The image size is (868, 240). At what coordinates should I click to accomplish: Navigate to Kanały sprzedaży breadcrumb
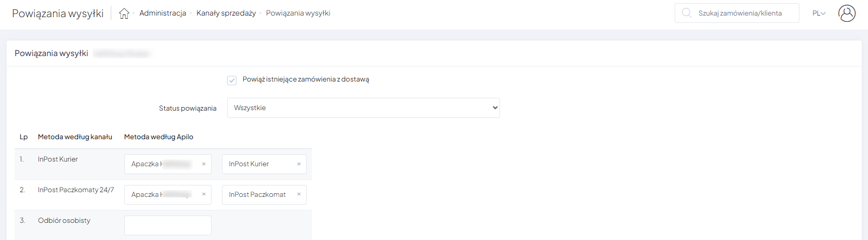226,14
